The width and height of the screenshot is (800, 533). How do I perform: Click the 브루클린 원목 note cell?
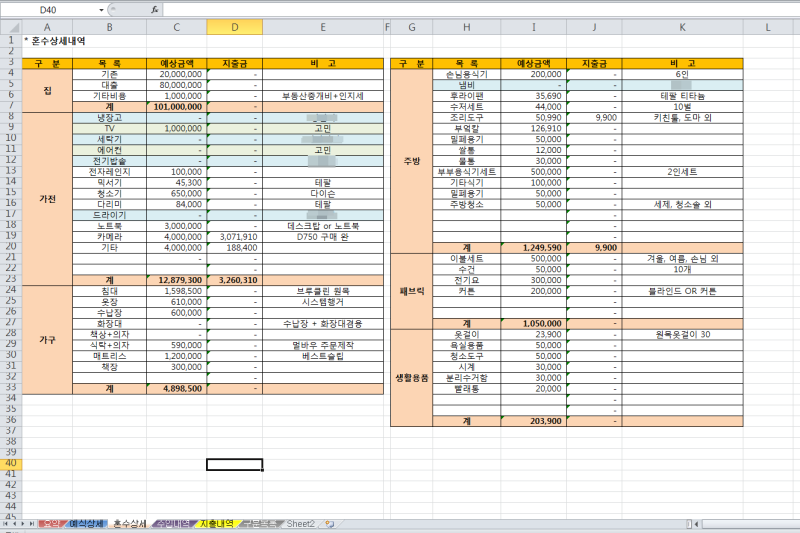[323, 291]
